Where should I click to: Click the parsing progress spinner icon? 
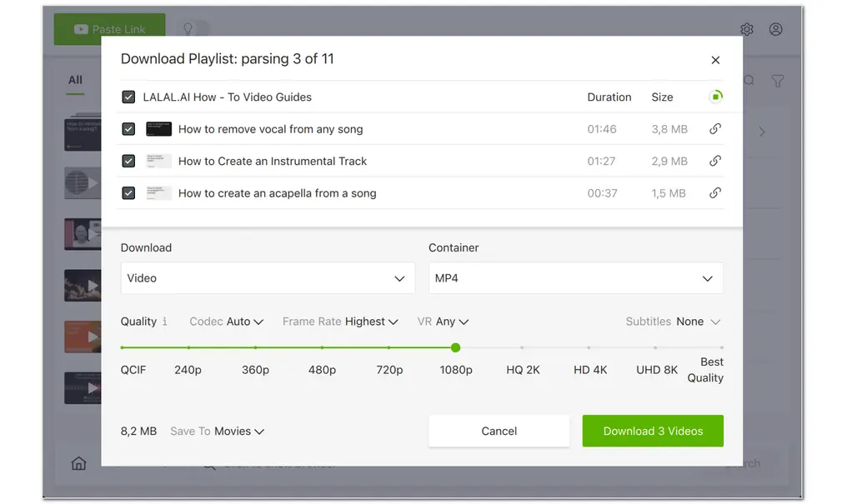coord(715,97)
